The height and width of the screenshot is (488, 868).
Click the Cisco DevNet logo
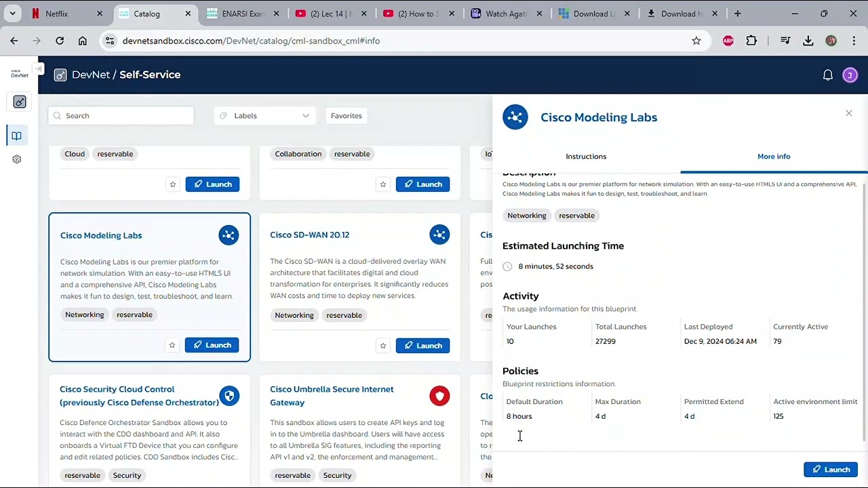click(20, 73)
